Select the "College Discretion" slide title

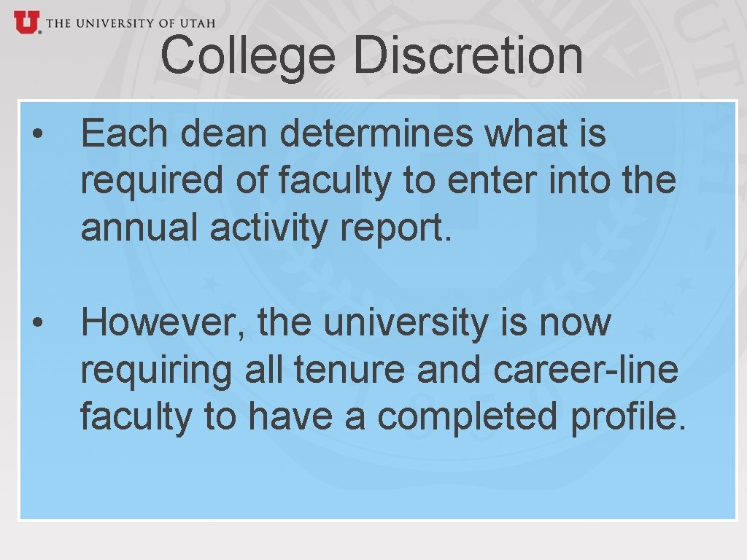coord(371,56)
